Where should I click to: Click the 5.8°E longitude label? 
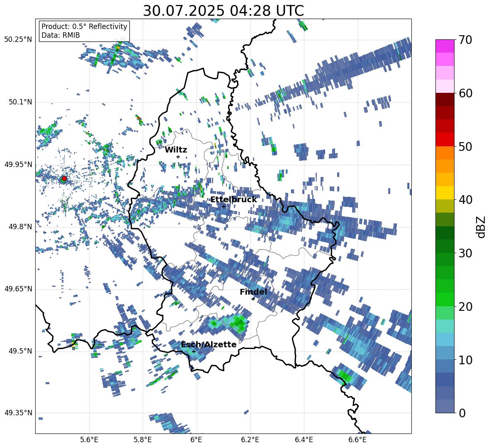[x=143, y=440]
